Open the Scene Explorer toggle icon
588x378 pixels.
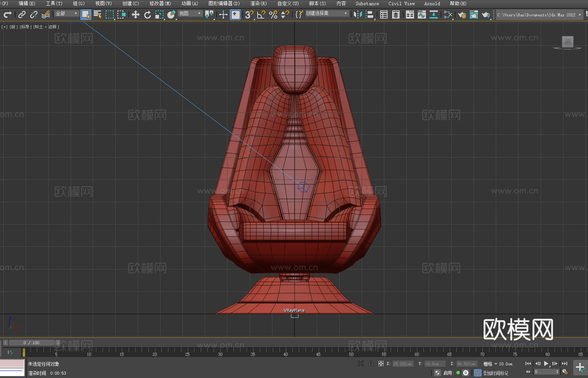(384, 14)
